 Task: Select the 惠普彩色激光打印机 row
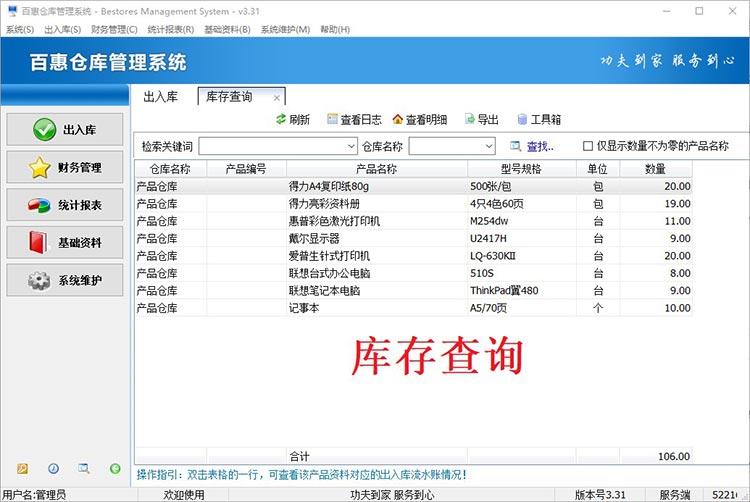414,221
